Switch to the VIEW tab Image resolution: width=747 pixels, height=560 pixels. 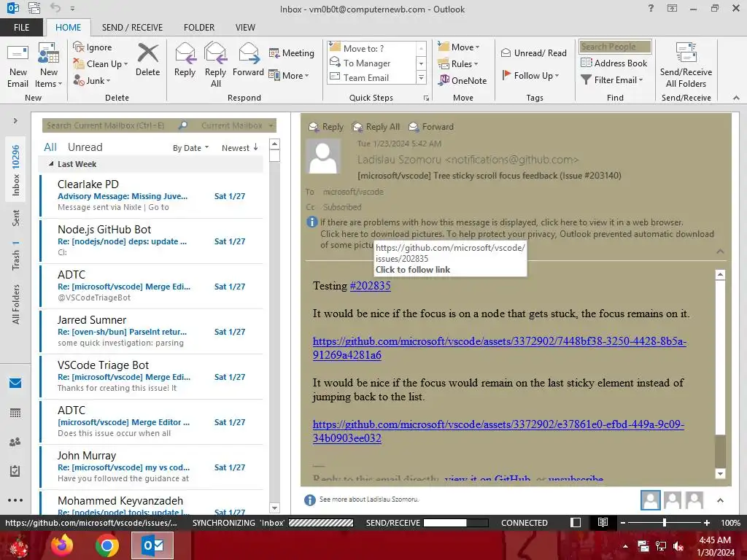click(x=245, y=27)
